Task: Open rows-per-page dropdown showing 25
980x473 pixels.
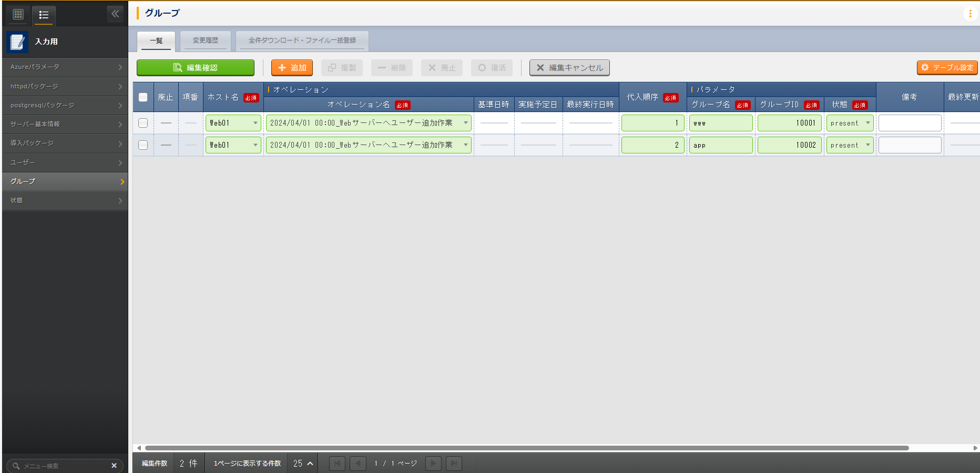Action: (x=303, y=464)
